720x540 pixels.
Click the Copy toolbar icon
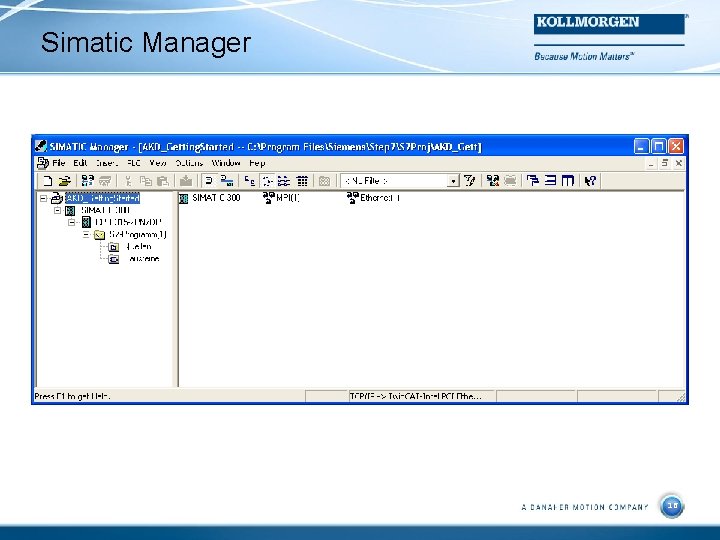(146, 181)
